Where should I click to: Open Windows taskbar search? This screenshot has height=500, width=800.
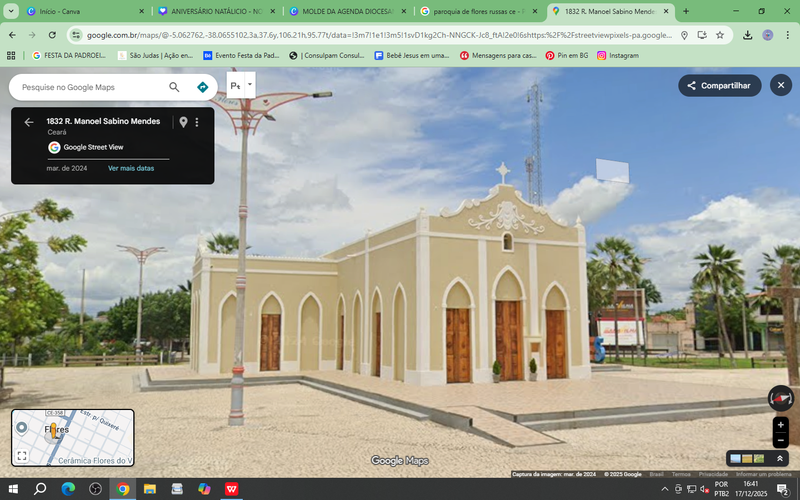40,489
